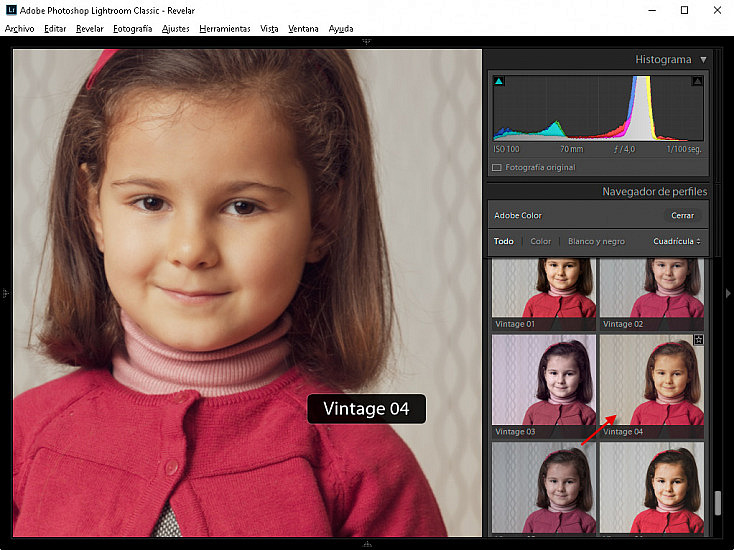Open the Herramientas menu
The image size is (734, 550).
coord(225,29)
